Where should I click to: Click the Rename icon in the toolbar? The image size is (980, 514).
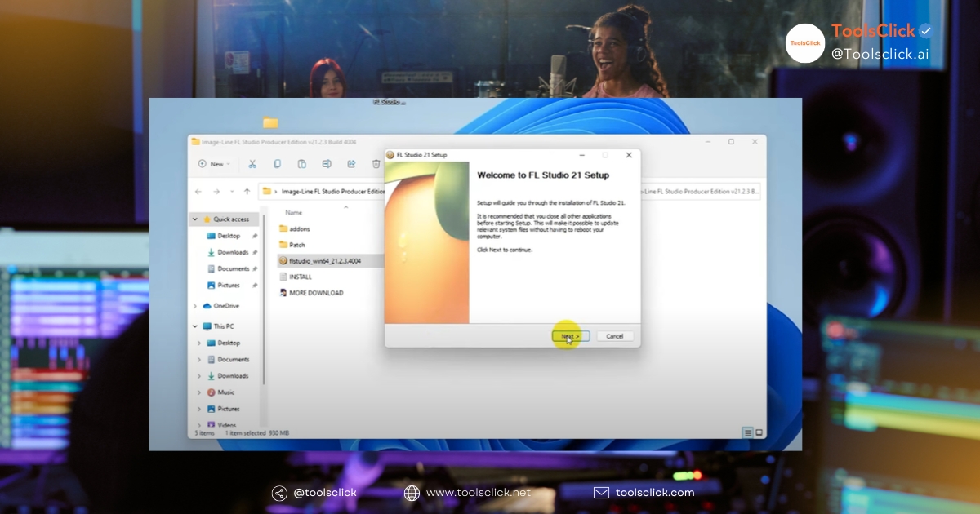(x=327, y=164)
